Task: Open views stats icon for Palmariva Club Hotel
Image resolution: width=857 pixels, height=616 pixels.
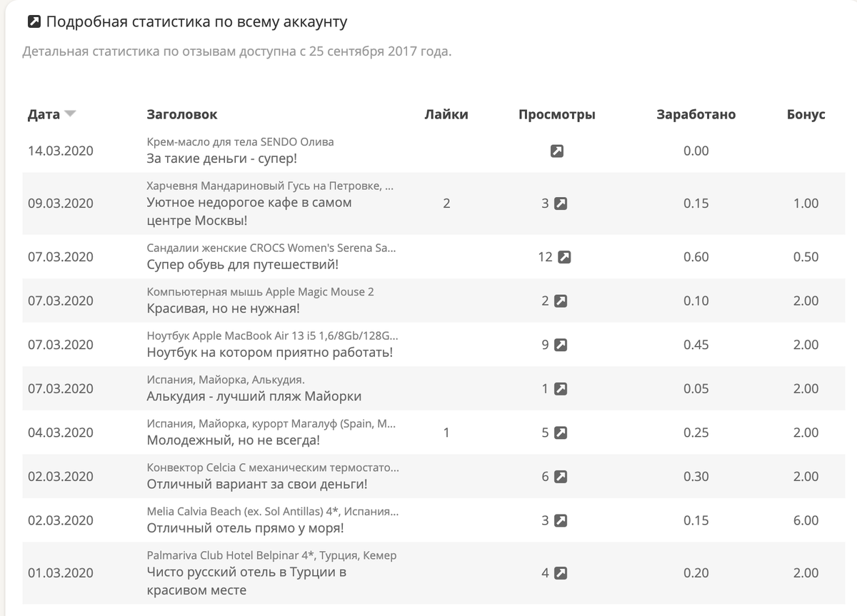Action: click(561, 573)
